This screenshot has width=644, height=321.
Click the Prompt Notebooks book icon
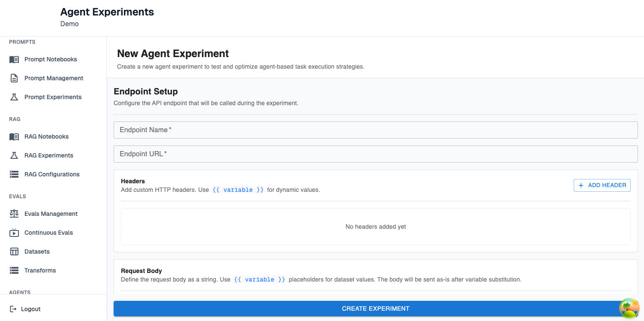14,60
